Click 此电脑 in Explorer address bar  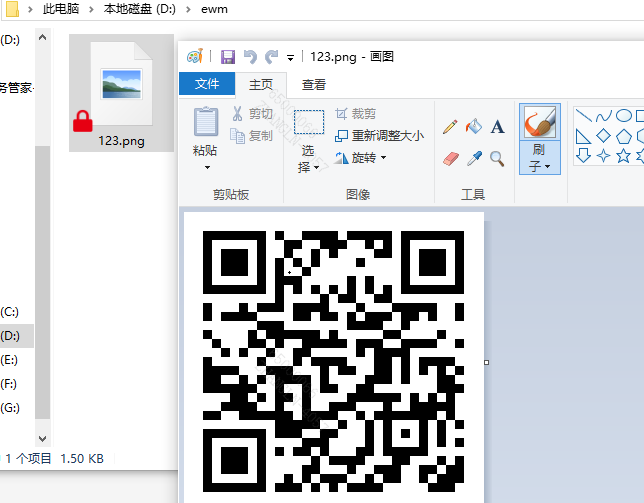click(61, 9)
